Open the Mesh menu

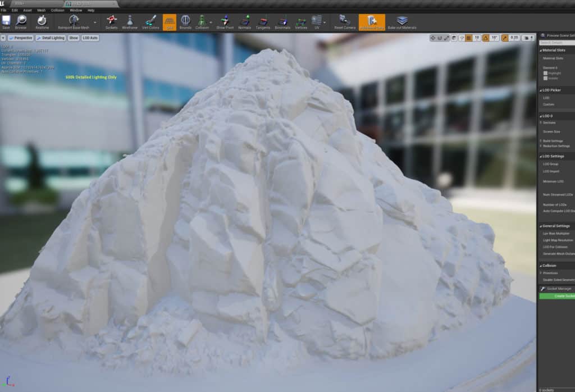pos(42,10)
